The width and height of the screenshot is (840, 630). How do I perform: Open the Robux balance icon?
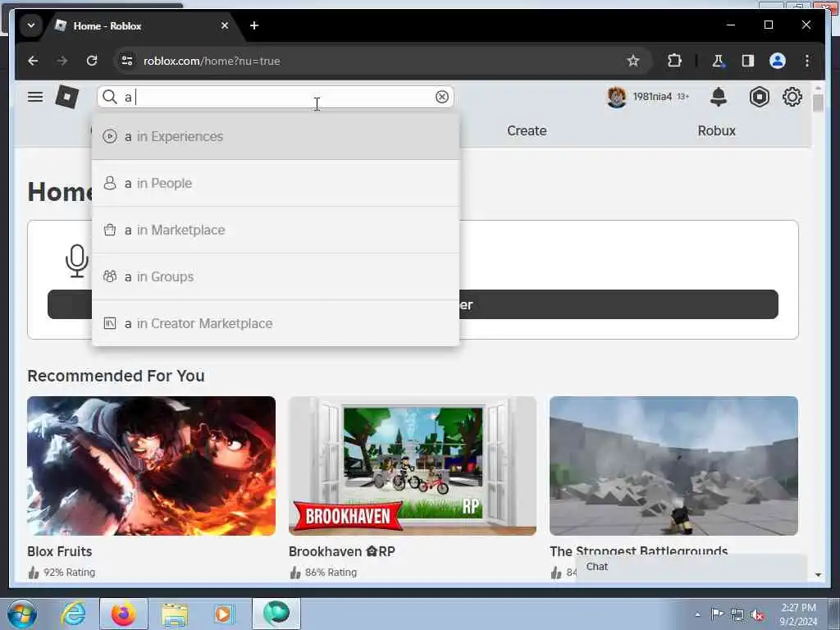[x=759, y=97]
